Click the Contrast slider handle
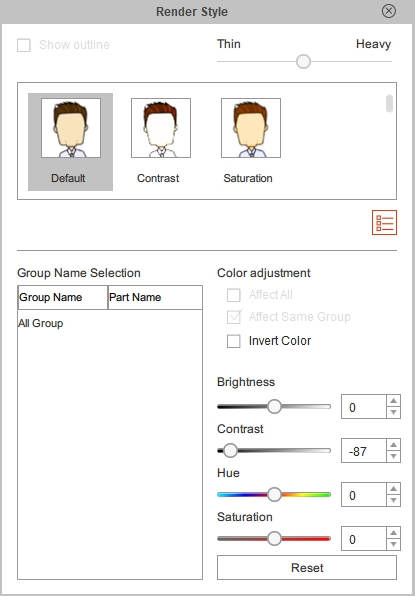This screenshot has height=596, width=415. [230, 451]
